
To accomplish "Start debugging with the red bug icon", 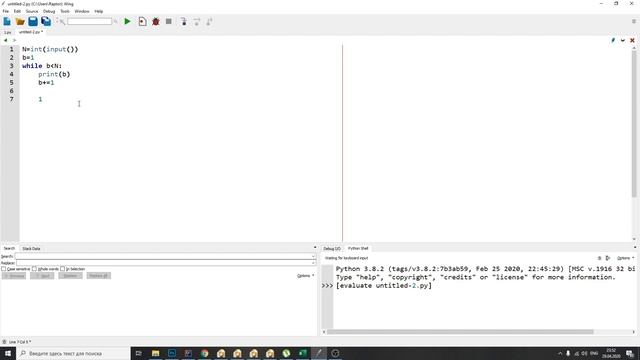I will click(156, 22).
